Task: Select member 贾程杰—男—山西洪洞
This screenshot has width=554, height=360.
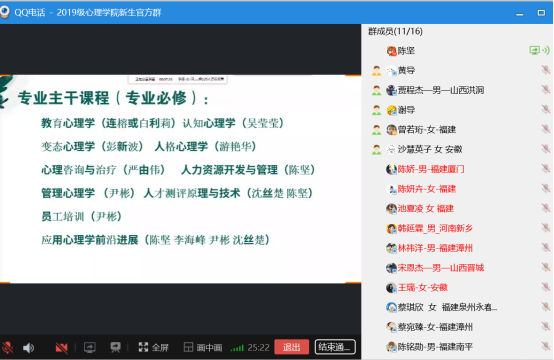Action: [x=441, y=90]
